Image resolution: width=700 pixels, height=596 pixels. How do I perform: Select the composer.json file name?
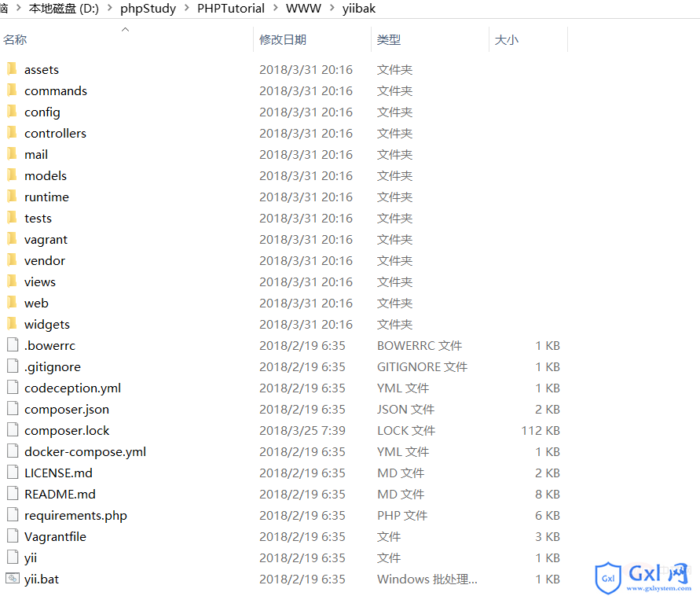pyautogui.click(x=67, y=410)
